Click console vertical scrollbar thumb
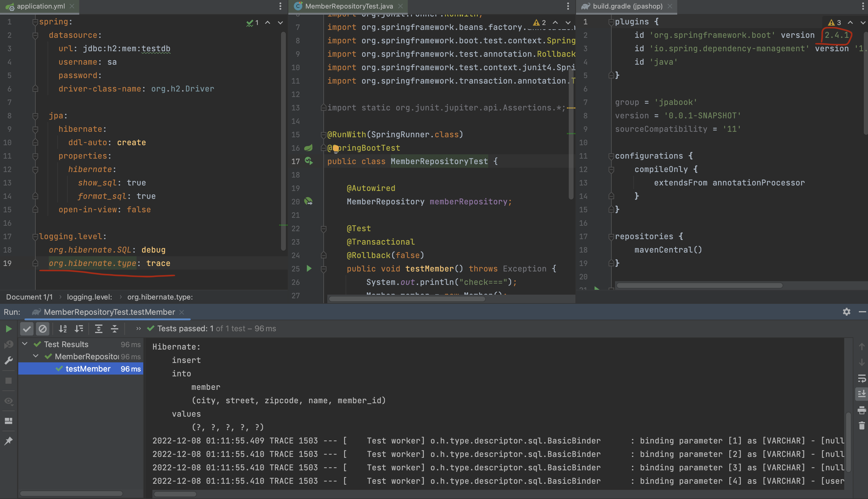This screenshot has height=499, width=868. click(848, 442)
